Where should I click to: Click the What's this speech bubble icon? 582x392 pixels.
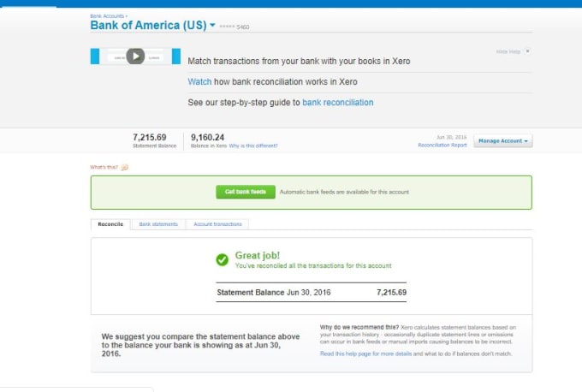[x=125, y=168]
